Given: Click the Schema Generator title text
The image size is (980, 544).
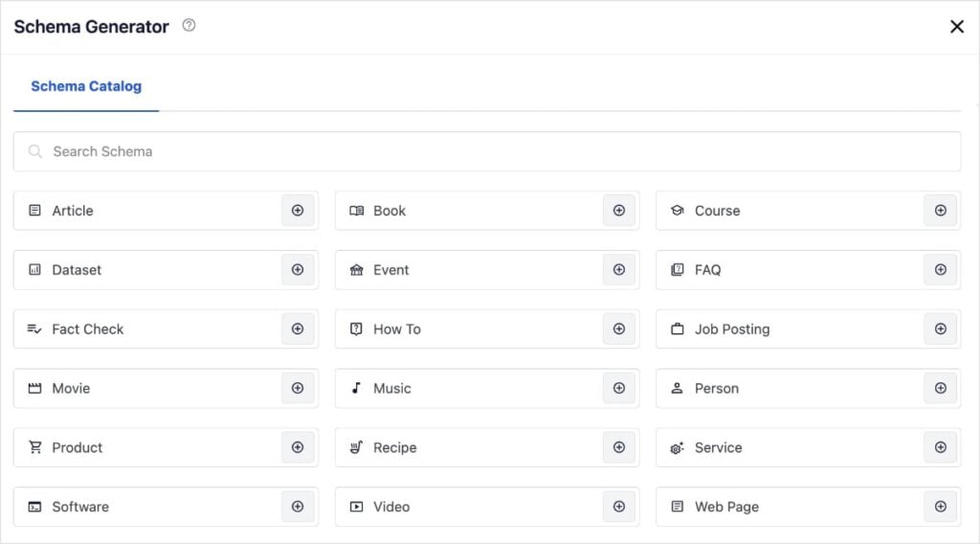Looking at the screenshot, I should (x=91, y=26).
